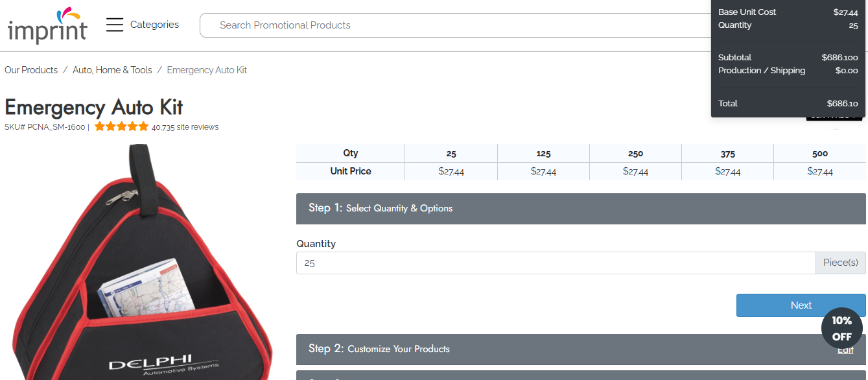This screenshot has width=868, height=380.
Task: Open the 40,735 site reviews link
Action: point(185,127)
